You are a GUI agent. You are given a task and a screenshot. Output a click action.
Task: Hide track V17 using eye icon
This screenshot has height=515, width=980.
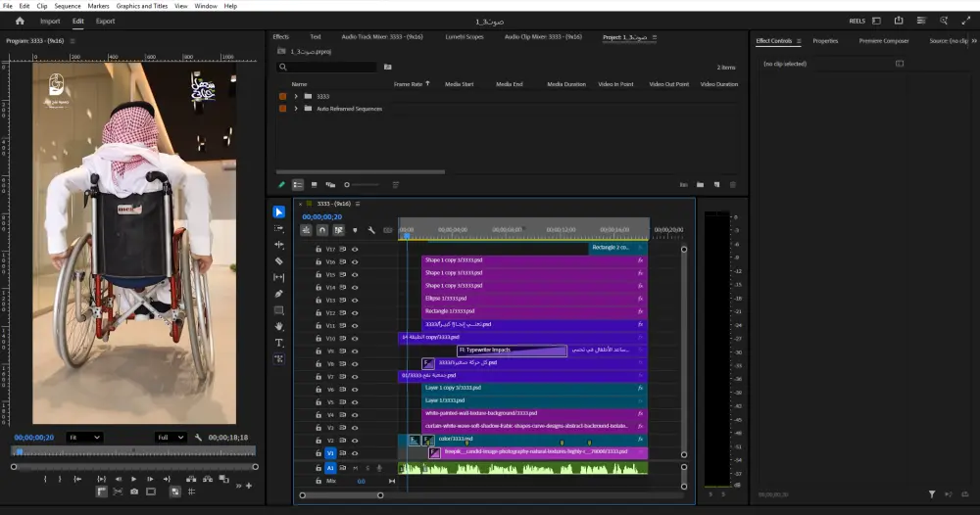tap(355, 249)
